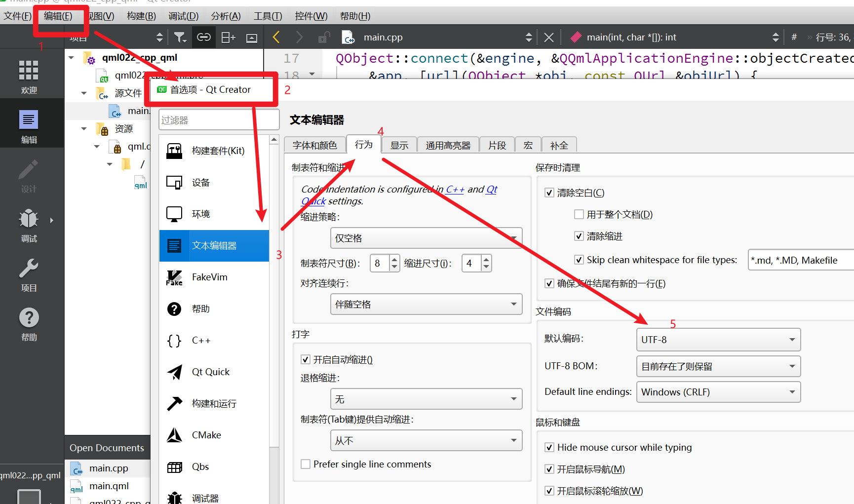Toggle enable automatic indentation checkbox
The width and height of the screenshot is (854, 504).
coord(306,359)
